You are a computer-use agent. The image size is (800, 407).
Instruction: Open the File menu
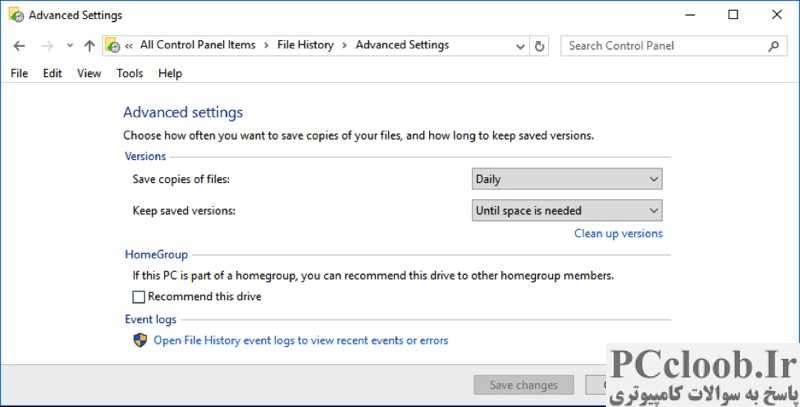19,73
